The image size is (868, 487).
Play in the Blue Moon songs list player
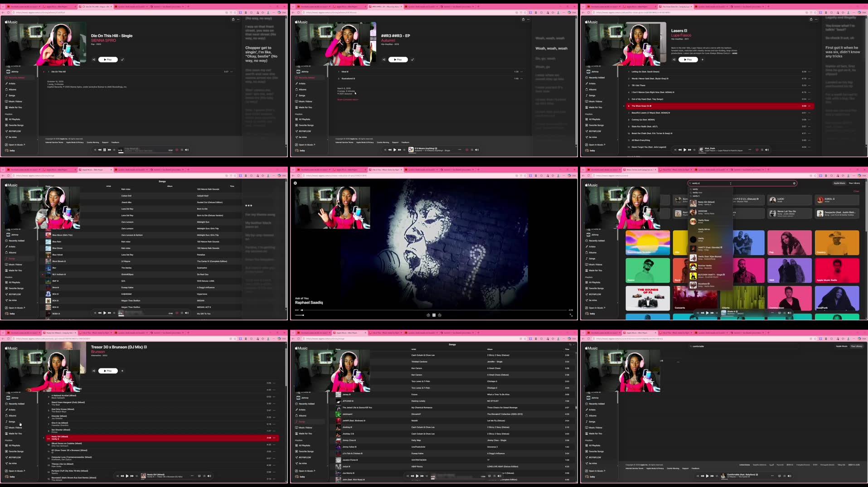[x=105, y=313]
